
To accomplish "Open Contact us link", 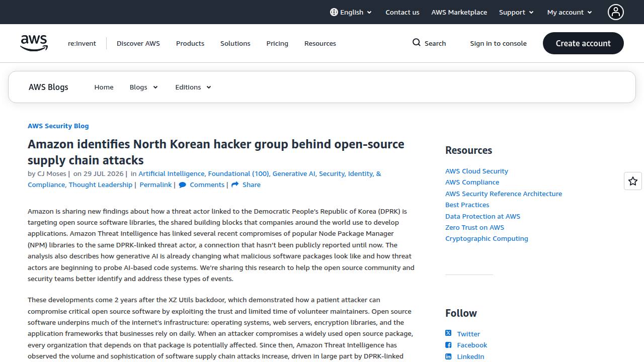I will point(402,12).
